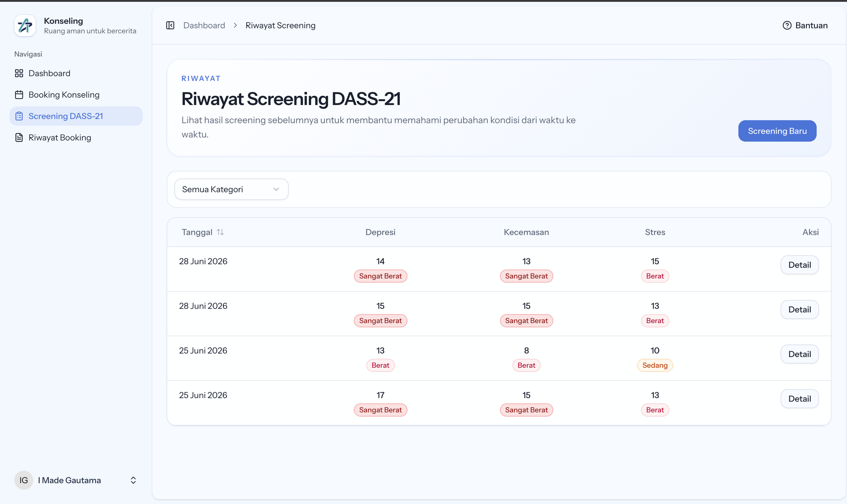Select Screening DASS-21 in navigation
The width and height of the screenshot is (847, 504).
click(76, 116)
